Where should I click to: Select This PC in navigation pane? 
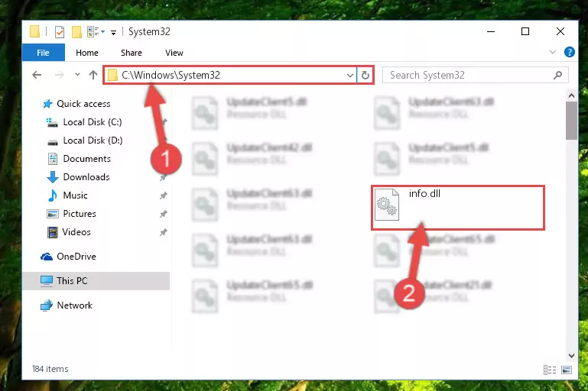[96, 281]
